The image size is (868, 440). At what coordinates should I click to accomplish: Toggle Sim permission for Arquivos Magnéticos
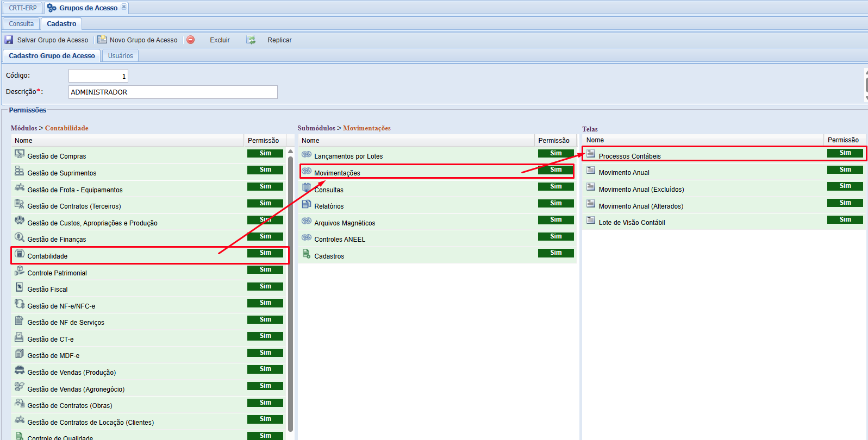click(x=555, y=219)
